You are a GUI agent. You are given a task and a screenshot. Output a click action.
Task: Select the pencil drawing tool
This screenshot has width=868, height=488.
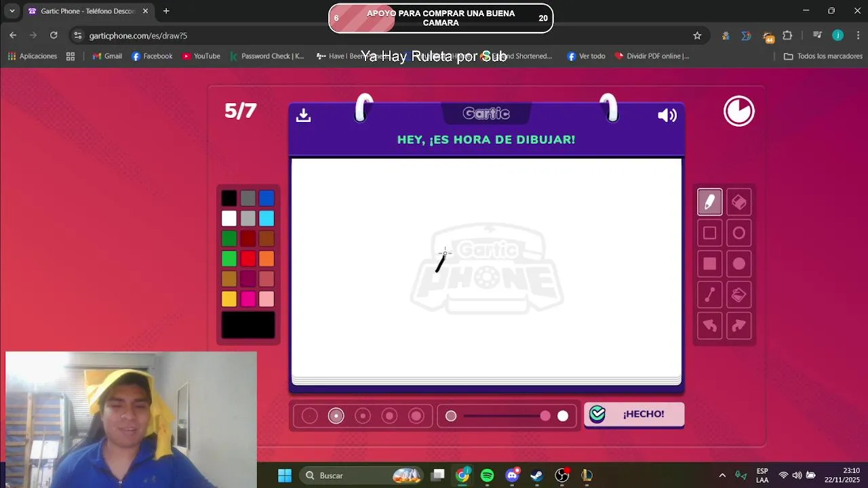click(710, 202)
